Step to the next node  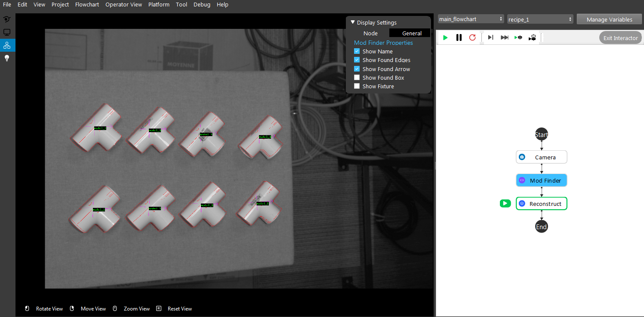point(490,38)
